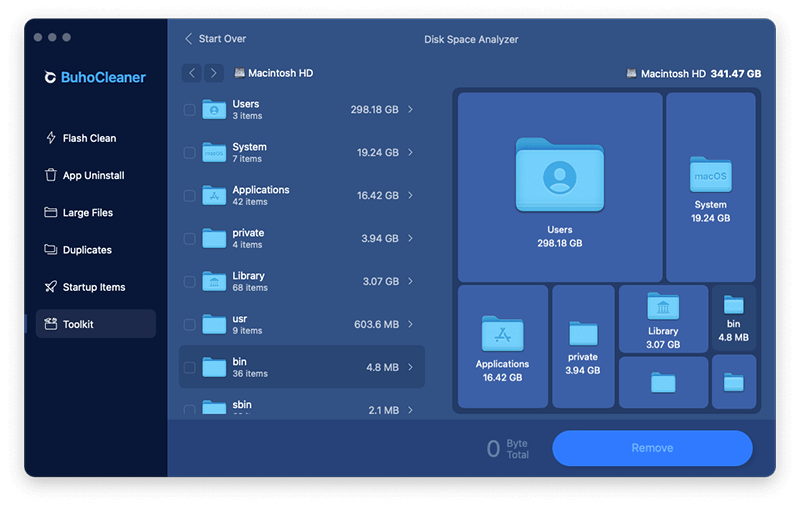The height and width of the screenshot is (507, 800).
Task: Open the private row chevron
Action: [x=410, y=238]
